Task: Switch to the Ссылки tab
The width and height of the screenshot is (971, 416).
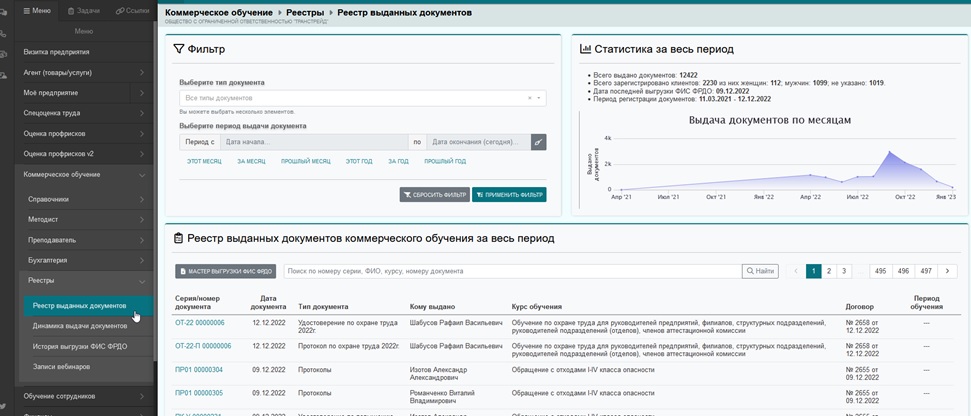Action: [132, 11]
